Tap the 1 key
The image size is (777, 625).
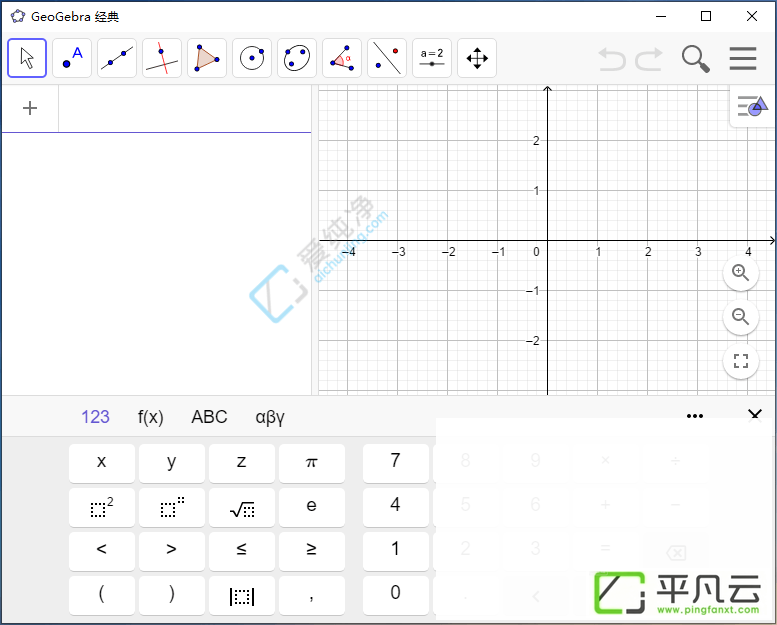[395, 551]
